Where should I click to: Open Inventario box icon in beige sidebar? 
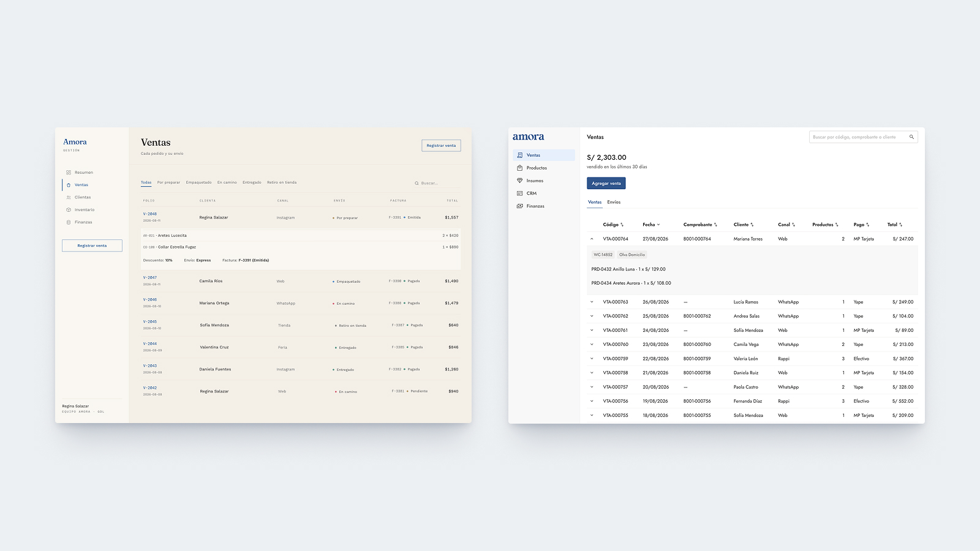click(x=69, y=210)
